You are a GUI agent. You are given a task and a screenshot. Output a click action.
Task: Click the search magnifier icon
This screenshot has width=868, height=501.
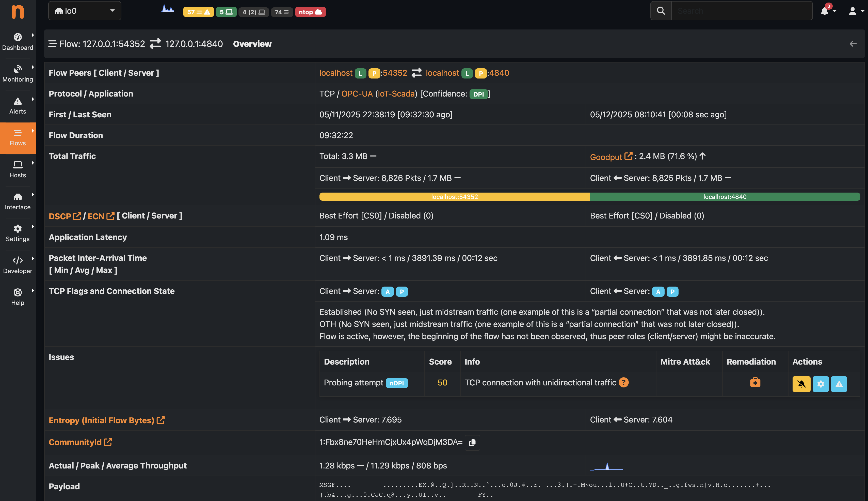(661, 11)
